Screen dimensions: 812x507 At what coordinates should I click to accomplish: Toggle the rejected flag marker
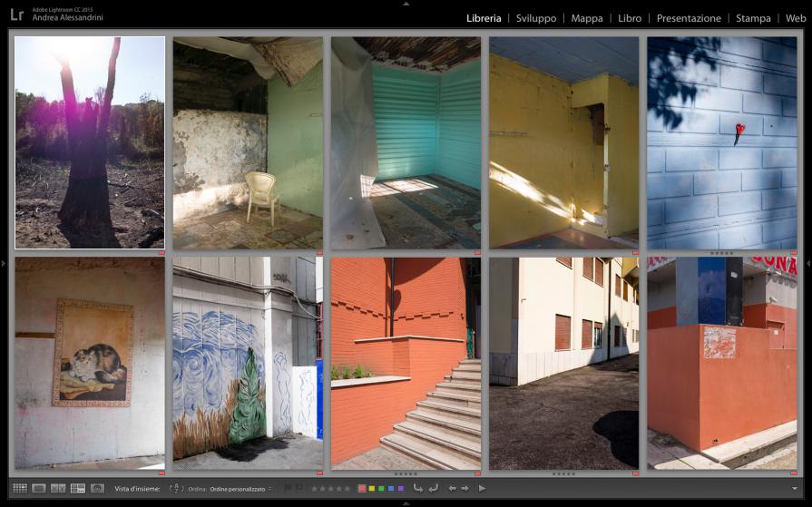point(298,488)
